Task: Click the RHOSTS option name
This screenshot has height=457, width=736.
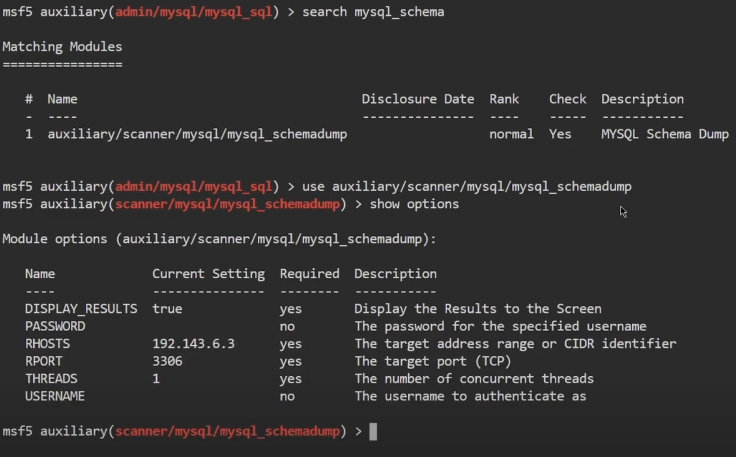Action: [47, 344]
